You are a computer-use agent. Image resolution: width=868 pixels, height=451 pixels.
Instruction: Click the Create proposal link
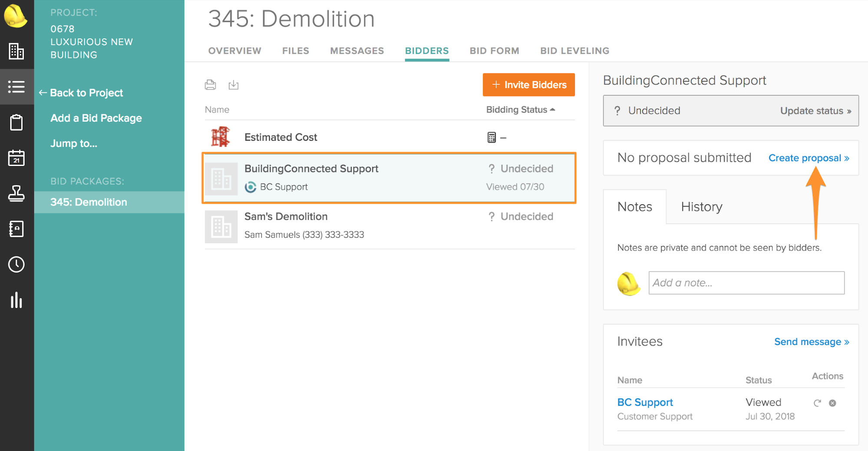809,158
